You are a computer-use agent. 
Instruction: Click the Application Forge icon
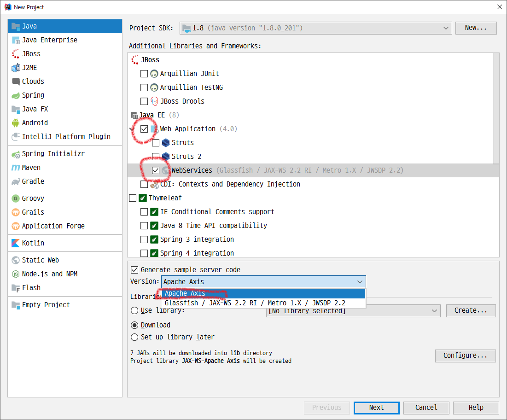click(x=16, y=226)
